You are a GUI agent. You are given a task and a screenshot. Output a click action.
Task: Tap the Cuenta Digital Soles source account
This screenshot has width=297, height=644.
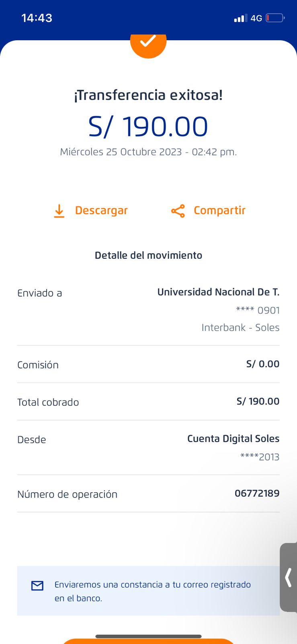pos(233,439)
